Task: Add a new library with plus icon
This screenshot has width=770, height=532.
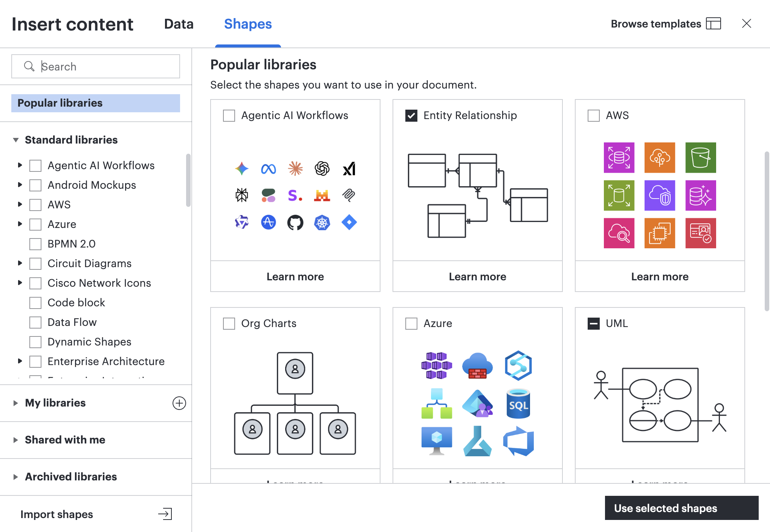Action: coord(179,403)
